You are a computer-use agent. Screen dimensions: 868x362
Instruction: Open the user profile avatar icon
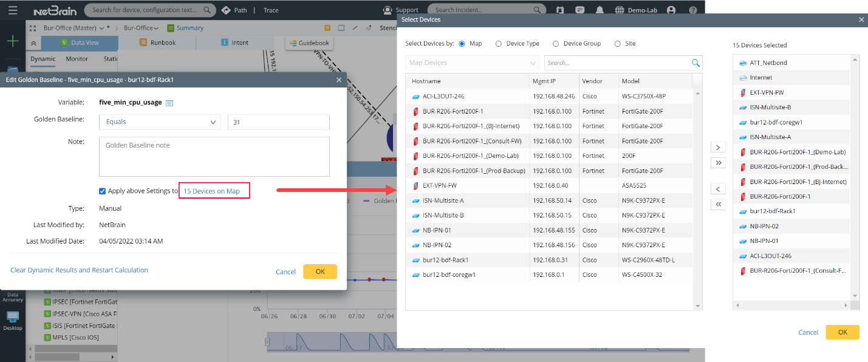pos(671,10)
